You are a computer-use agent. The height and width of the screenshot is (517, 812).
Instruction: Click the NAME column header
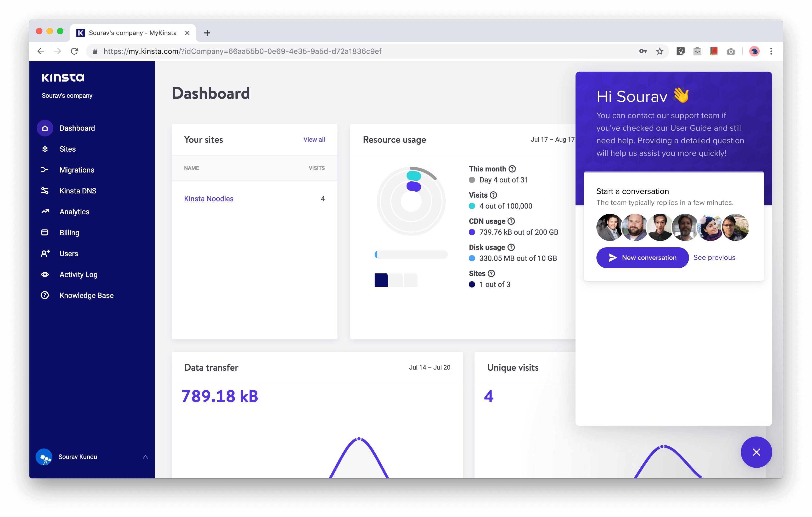191,168
